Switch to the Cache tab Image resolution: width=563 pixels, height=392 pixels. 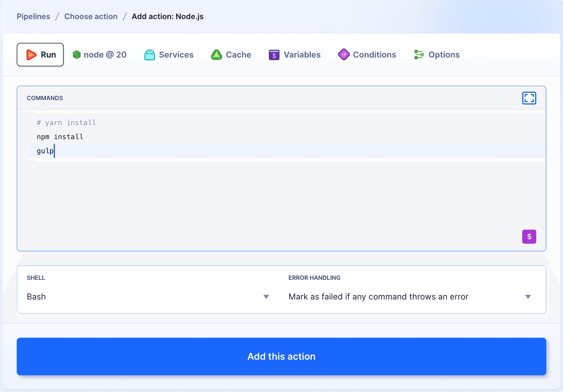pos(231,55)
